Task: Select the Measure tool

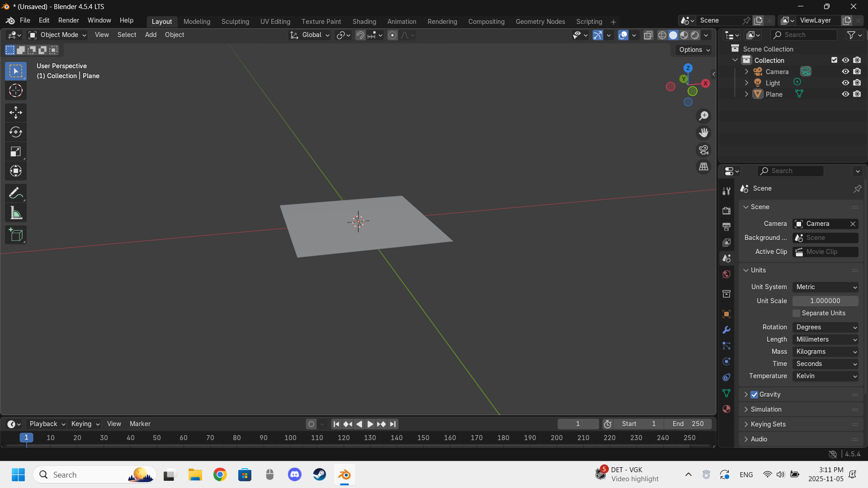Action: 16,213
